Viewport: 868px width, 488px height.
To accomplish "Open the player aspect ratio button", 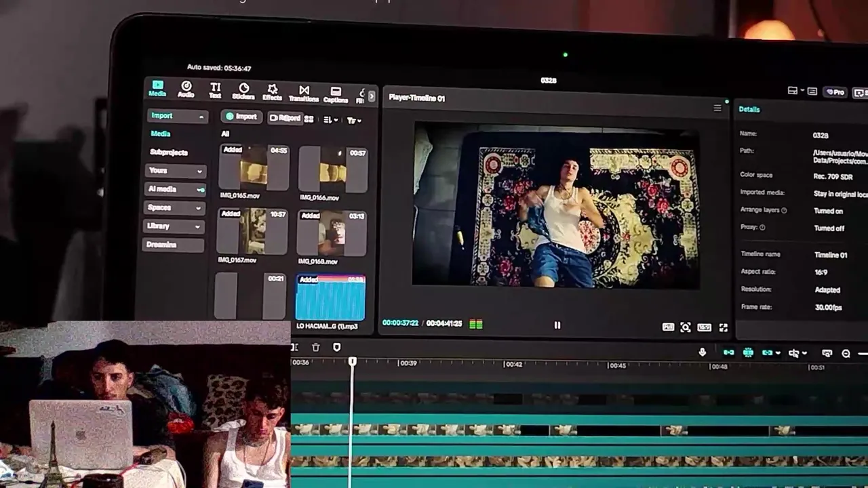I will (x=705, y=327).
